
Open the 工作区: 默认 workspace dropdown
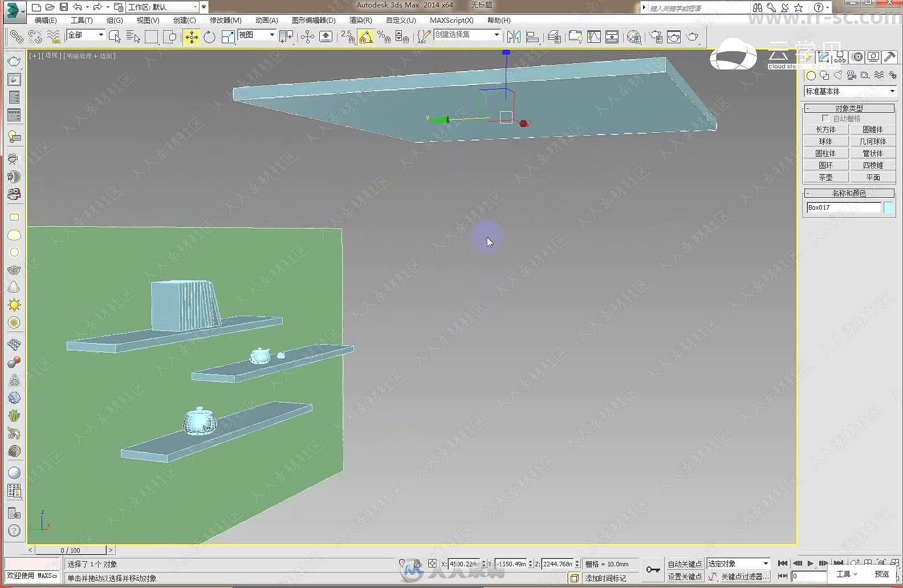(163, 7)
